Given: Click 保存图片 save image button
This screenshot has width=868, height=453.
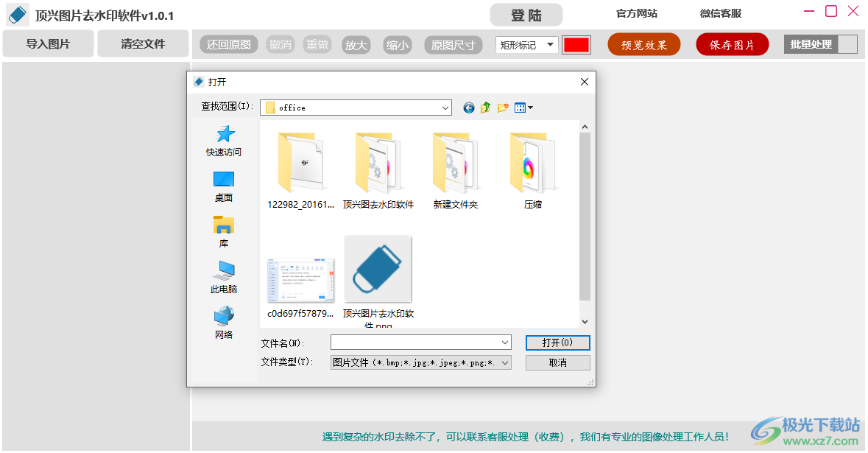Looking at the screenshot, I should click(732, 45).
